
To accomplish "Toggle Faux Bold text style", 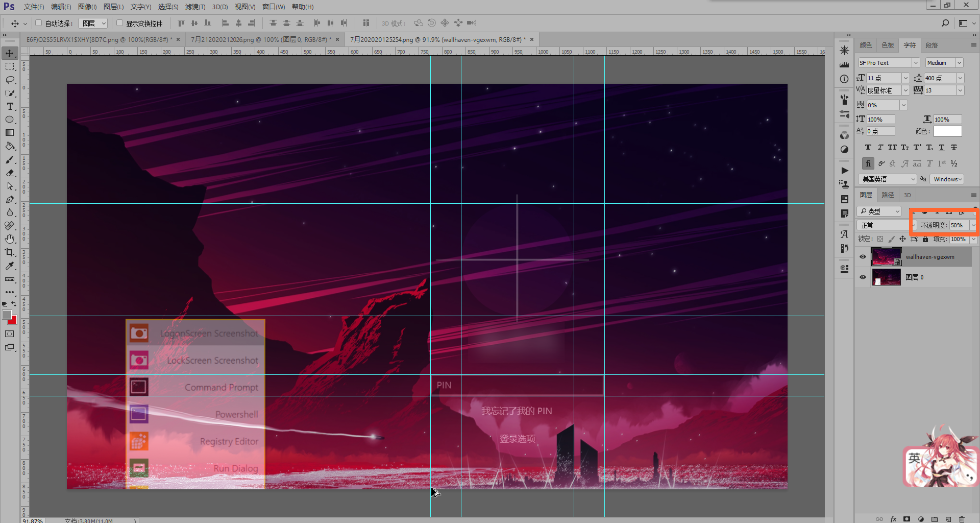I will click(868, 147).
